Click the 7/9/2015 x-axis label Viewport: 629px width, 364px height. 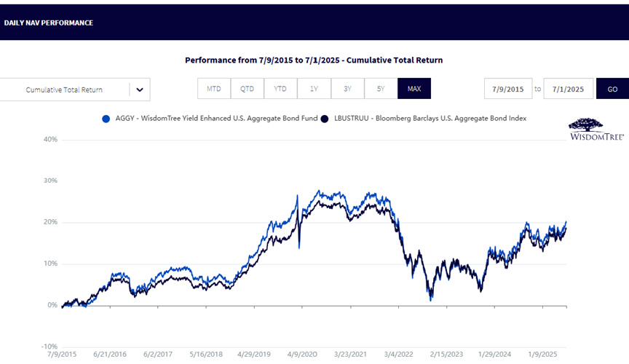tap(62, 355)
